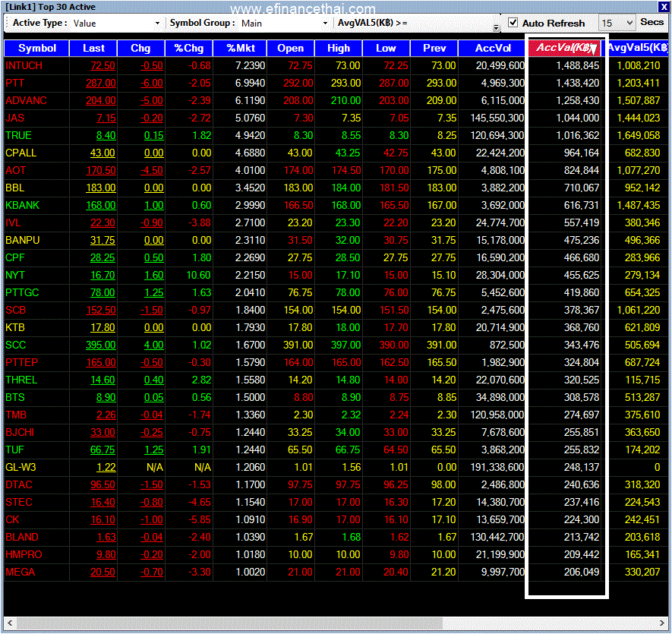Select the PTTEP symbol
The image size is (672, 634).
click(22, 363)
